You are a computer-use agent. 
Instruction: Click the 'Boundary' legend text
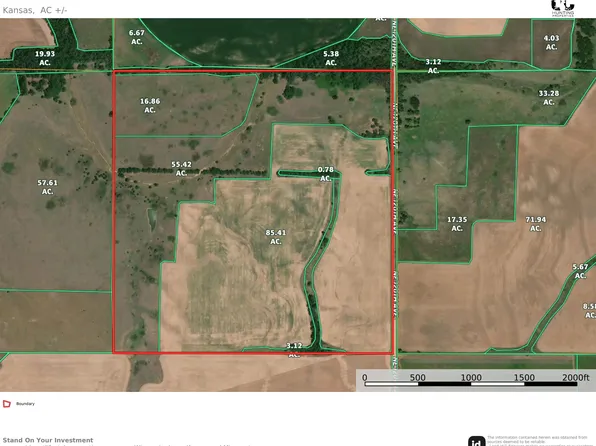coord(25,404)
